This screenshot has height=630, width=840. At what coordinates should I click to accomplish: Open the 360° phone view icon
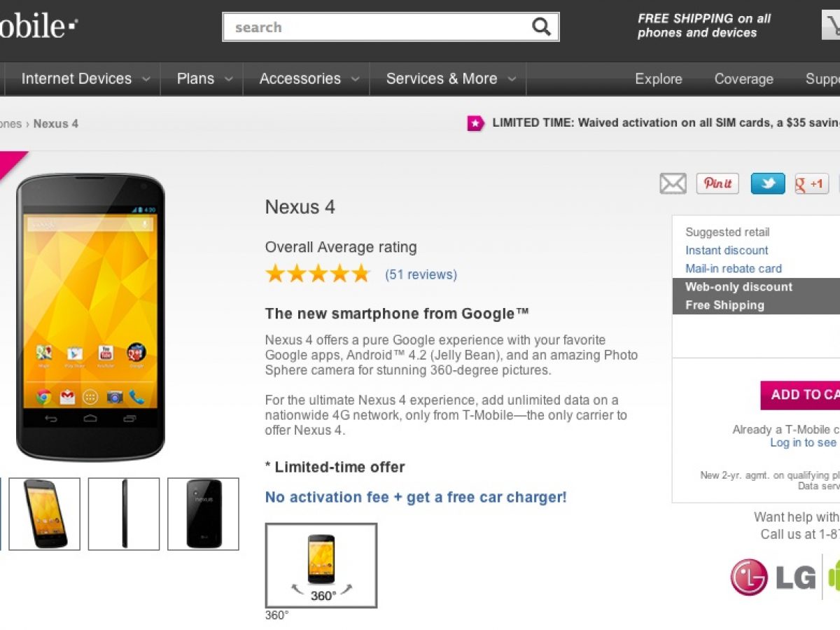coord(321,565)
